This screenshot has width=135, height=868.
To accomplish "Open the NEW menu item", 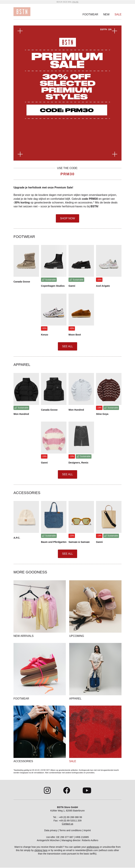I will click(x=106, y=15).
